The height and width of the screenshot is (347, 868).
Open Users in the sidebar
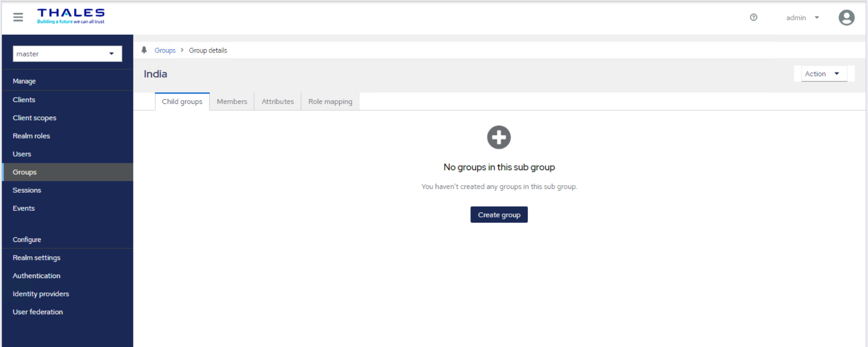(22, 154)
